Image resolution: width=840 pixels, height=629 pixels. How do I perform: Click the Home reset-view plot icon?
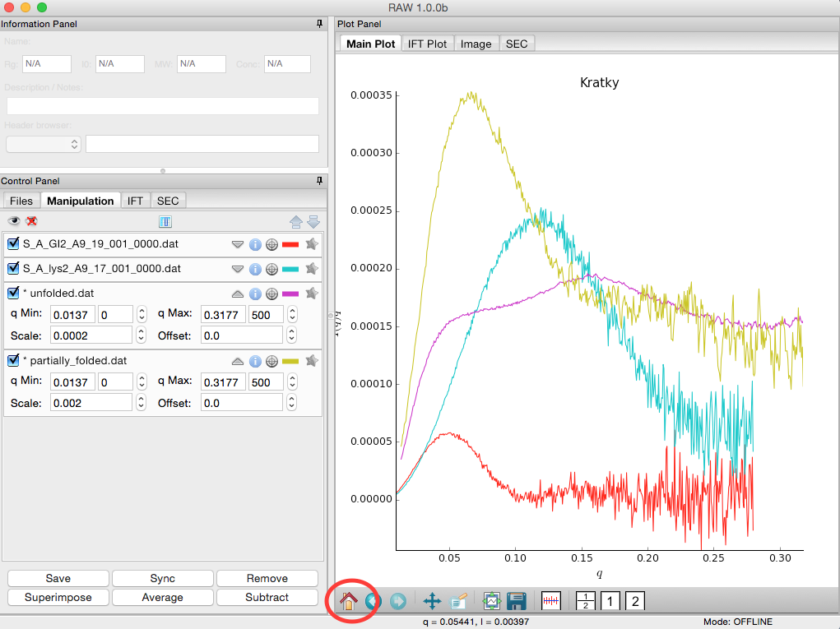348,601
